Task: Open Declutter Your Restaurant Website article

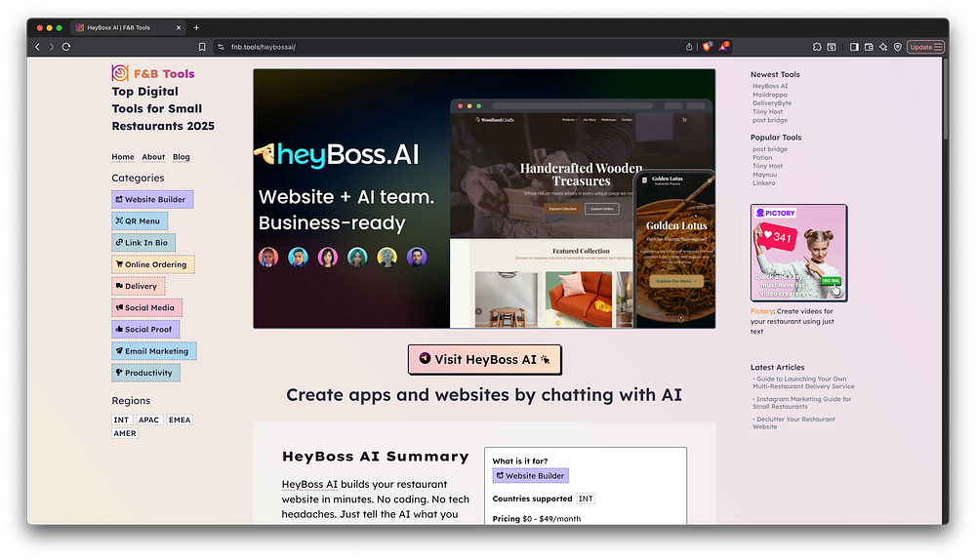Action: [x=793, y=423]
